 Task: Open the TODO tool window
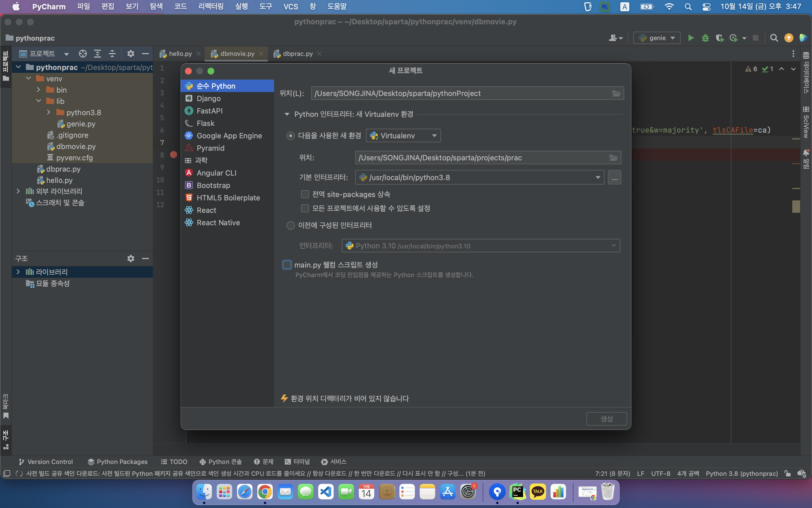pos(174,462)
